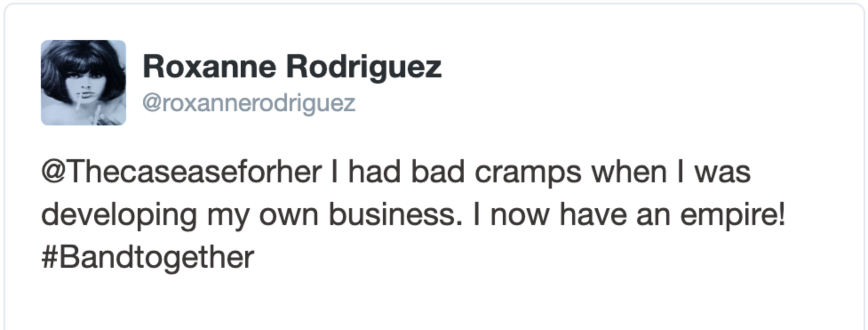Click Roxanne Rodriguez's profile avatar

(84, 83)
